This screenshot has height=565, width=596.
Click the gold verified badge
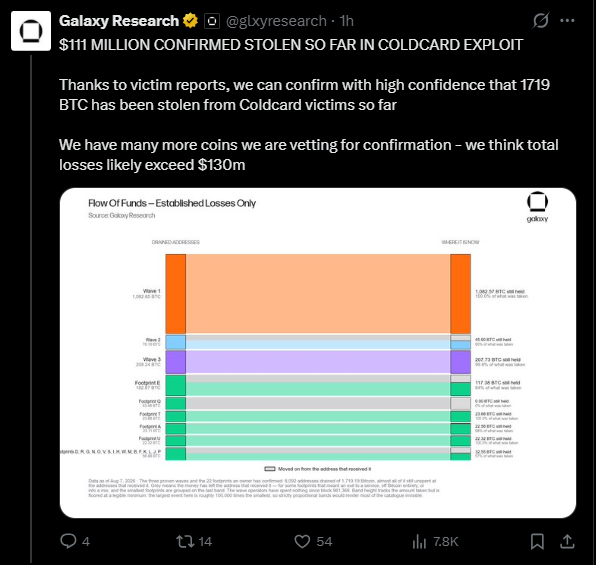pos(190,21)
